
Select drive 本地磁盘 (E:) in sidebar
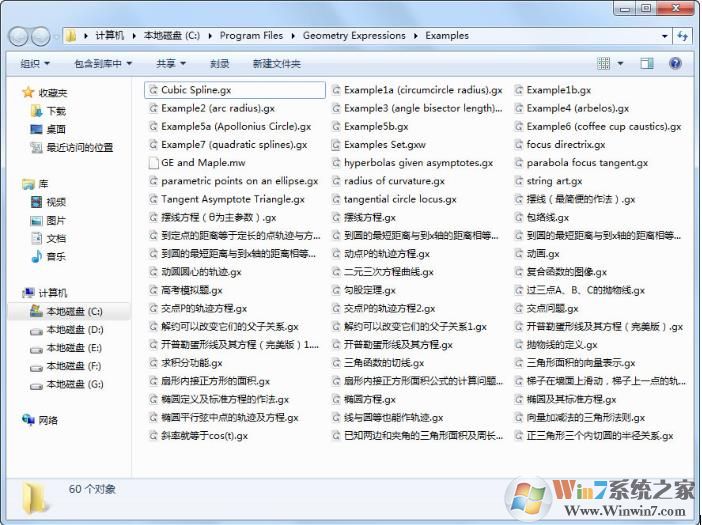pyautogui.click(x=66, y=348)
